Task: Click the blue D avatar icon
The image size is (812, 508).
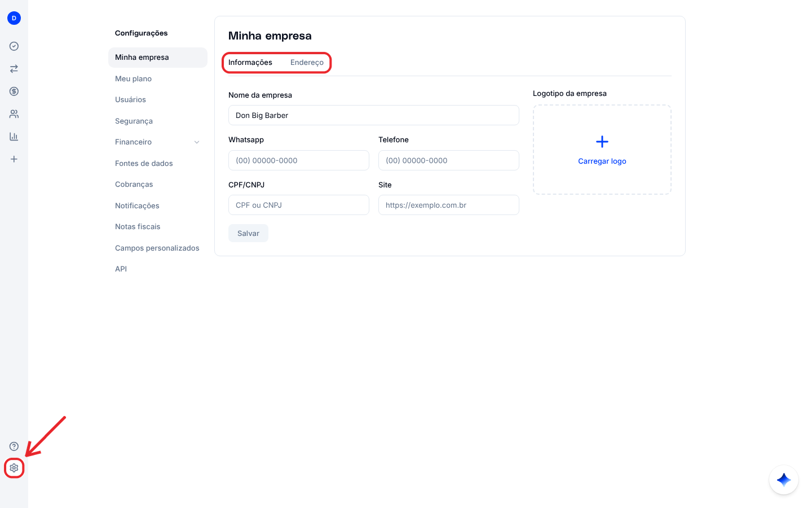Action: click(x=14, y=18)
